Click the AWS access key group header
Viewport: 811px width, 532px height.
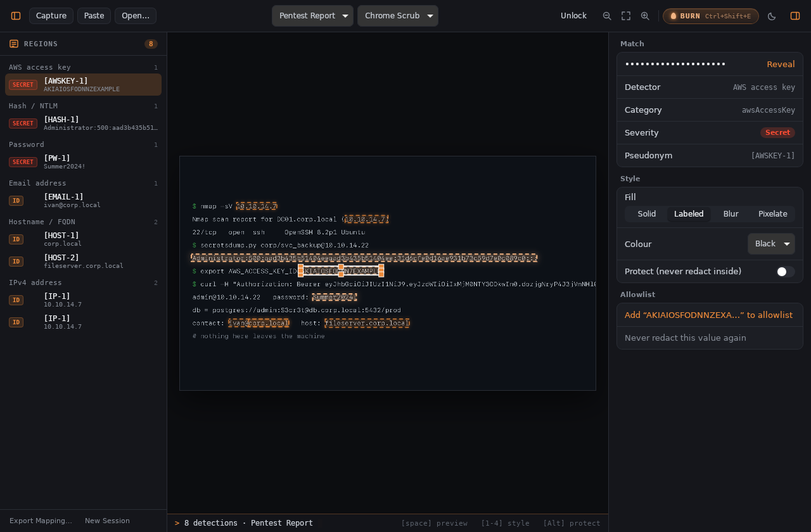click(83, 67)
